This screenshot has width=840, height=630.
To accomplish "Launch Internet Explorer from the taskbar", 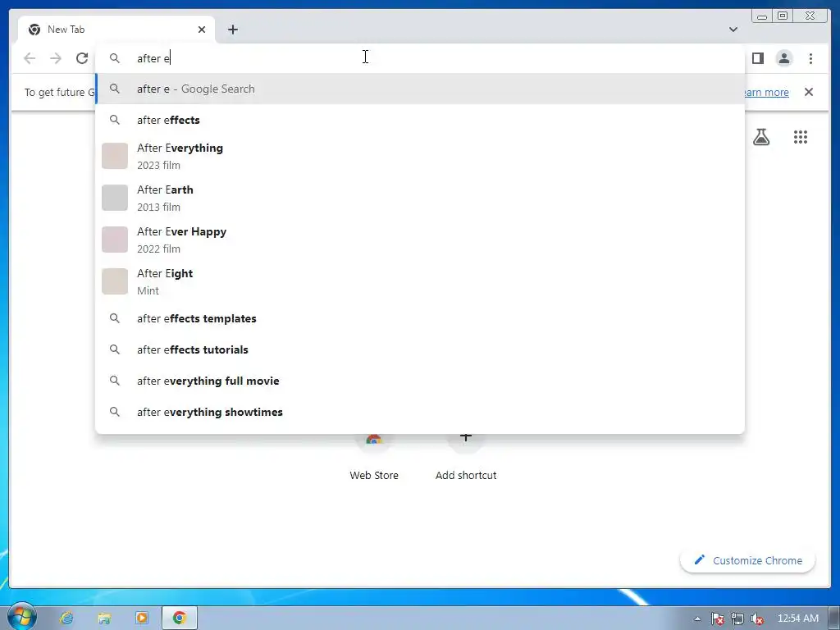I will pos(66,618).
